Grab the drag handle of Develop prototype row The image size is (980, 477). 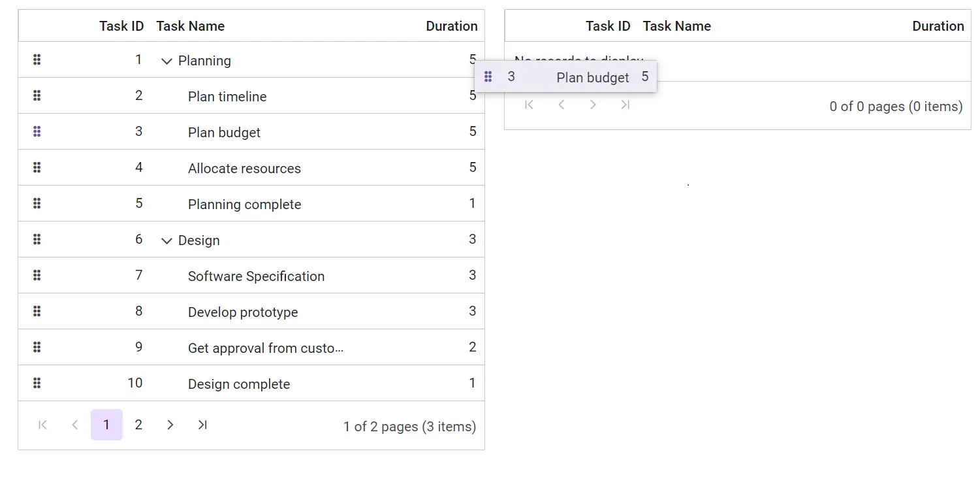pyautogui.click(x=37, y=312)
